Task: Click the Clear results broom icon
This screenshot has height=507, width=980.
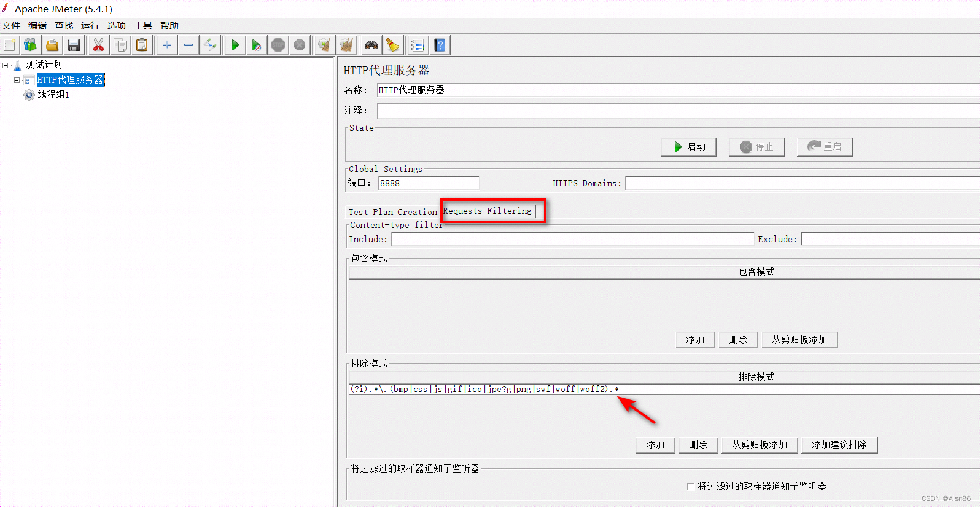Action: pos(324,45)
